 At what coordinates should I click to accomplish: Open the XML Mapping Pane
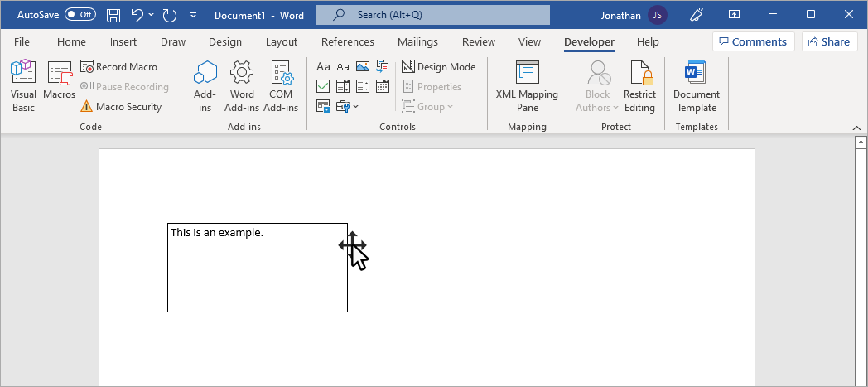527,86
